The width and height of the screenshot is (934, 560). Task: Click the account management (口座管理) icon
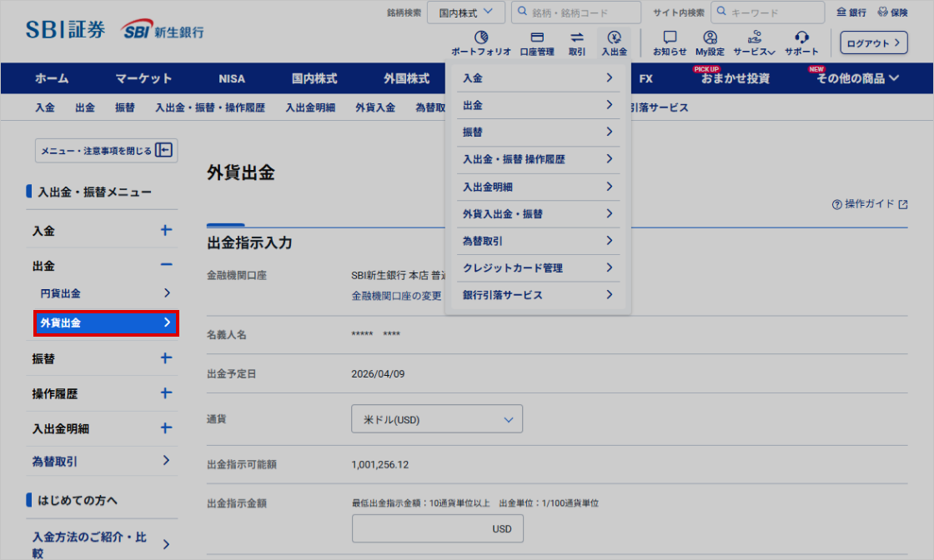537,37
